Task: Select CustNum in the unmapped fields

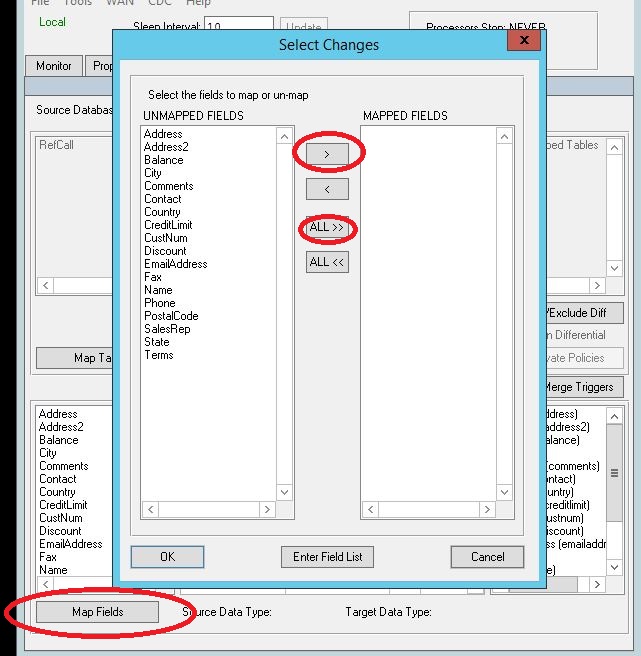Action: click(166, 238)
